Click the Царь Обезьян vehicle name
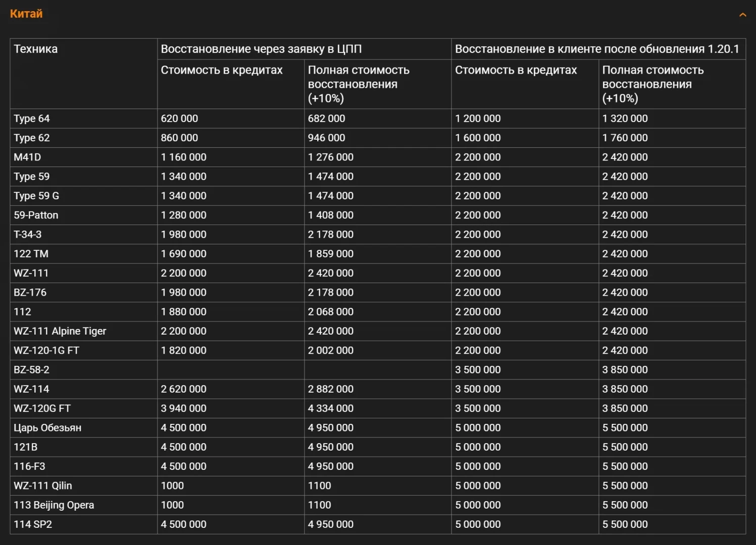The width and height of the screenshot is (756, 545). [x=47, y=428]
